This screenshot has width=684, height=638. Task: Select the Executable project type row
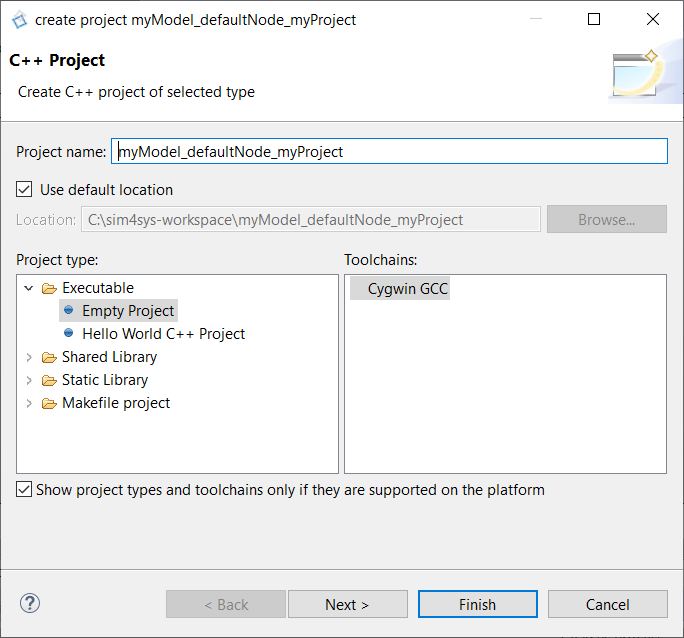(98, 288)
